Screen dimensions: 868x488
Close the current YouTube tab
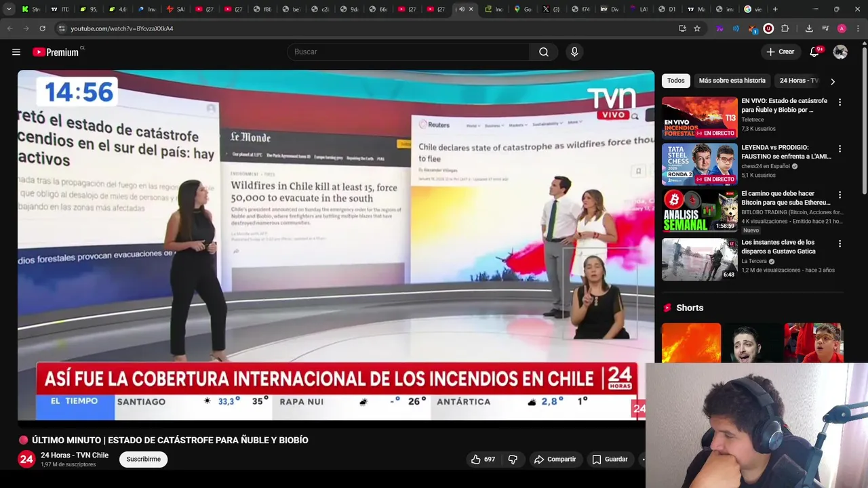pyautogui.click(x=471, y=9)
